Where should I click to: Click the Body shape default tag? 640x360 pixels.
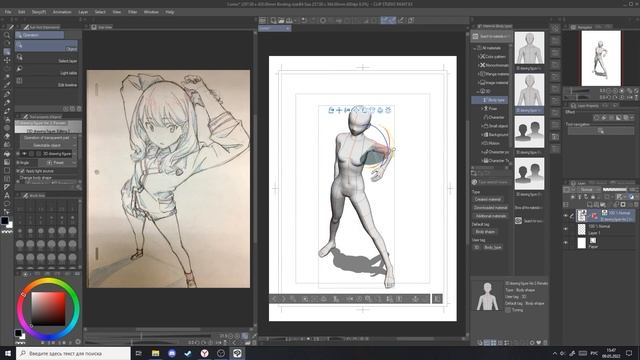pyautogui.click(x=485, y=231)
